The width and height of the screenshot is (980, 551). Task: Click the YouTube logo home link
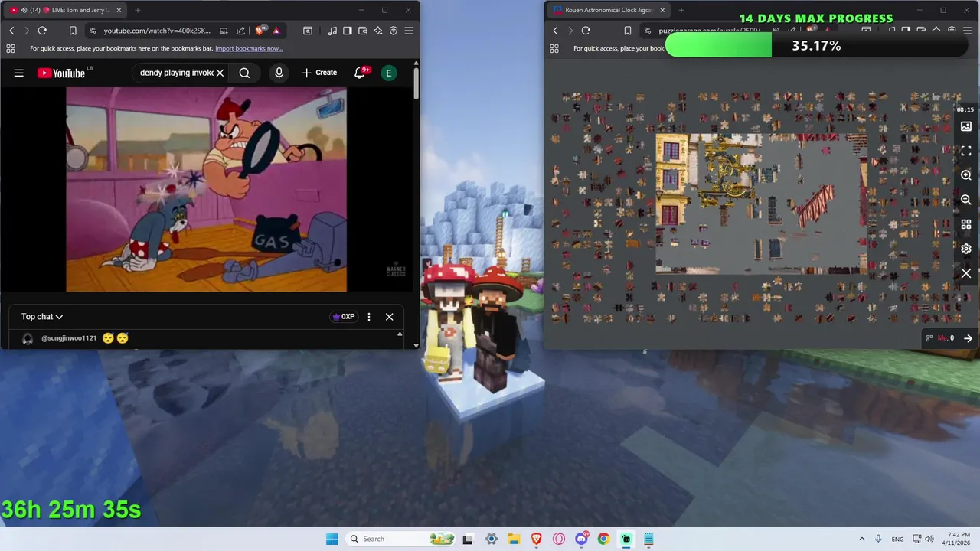pos(61,73)
